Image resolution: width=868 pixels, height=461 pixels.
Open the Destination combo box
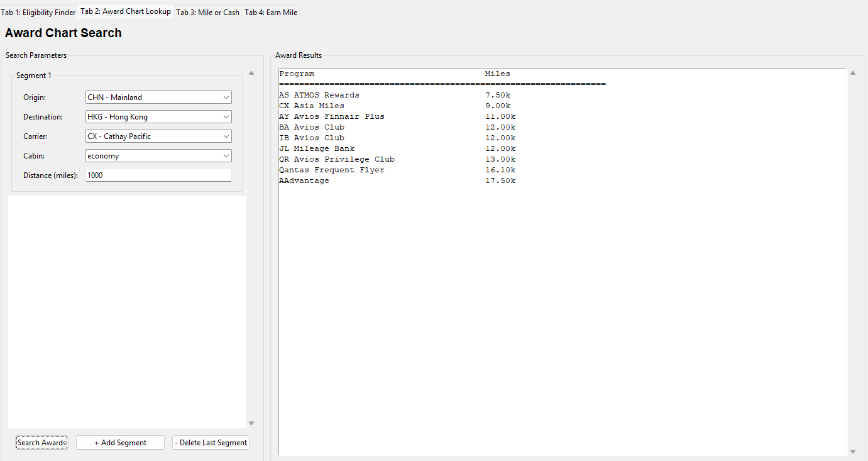(158, 117)
